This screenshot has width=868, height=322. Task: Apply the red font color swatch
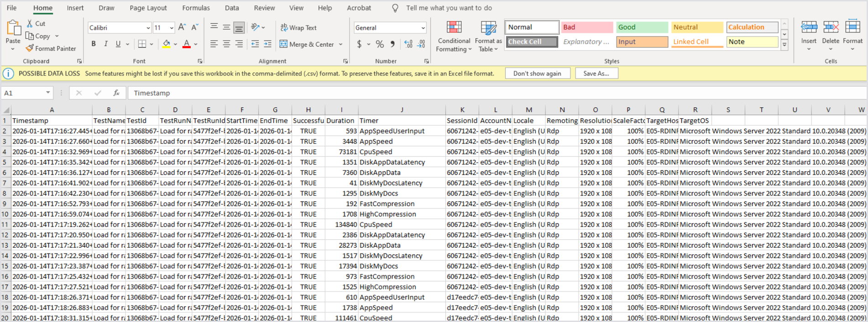point(187,44)
